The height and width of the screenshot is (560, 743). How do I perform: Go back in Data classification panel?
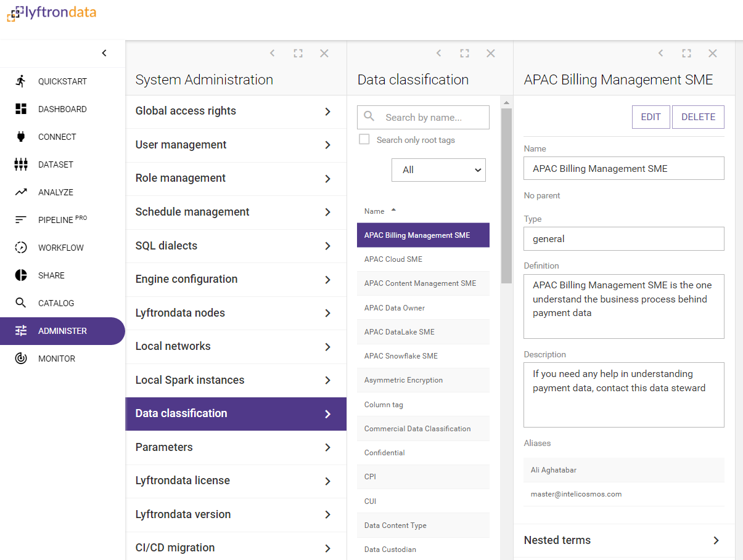click(439, 54)
